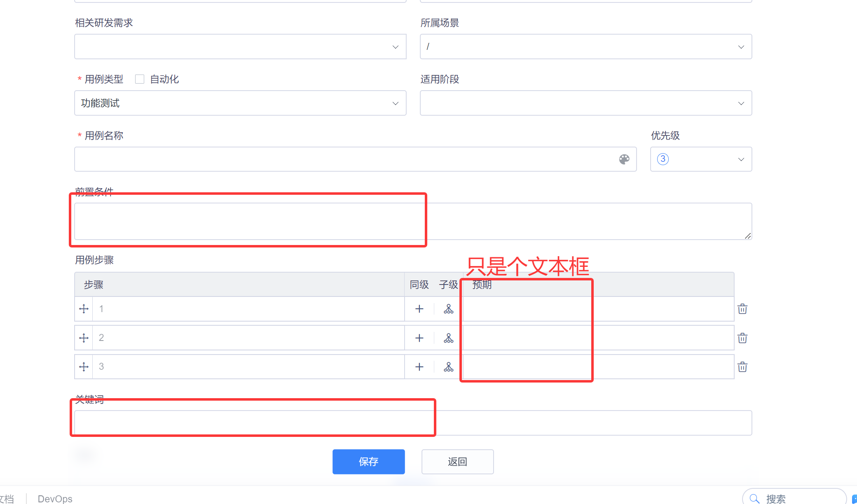Add a same-level step after step 1
Image resolution: width=857 pixels, height=504 pixels.
(419, 309)
